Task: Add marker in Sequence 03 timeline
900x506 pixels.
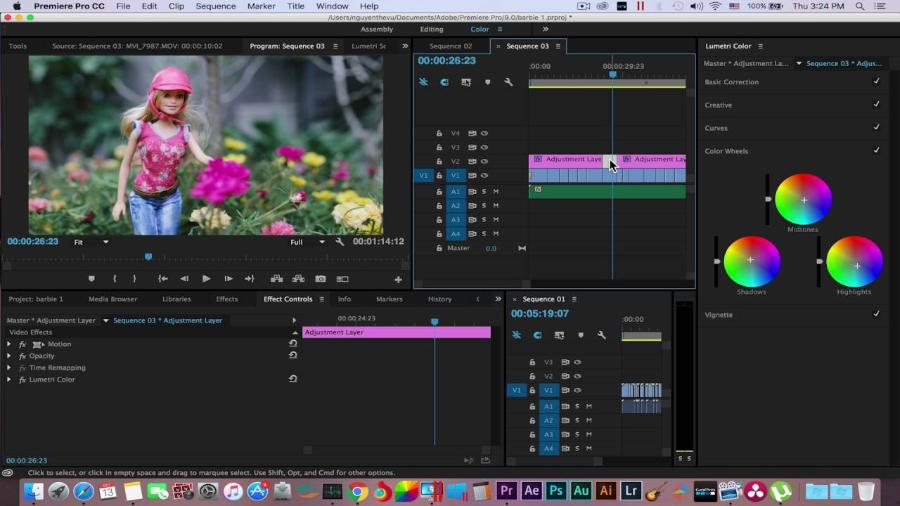Action: tap(487, 82)
